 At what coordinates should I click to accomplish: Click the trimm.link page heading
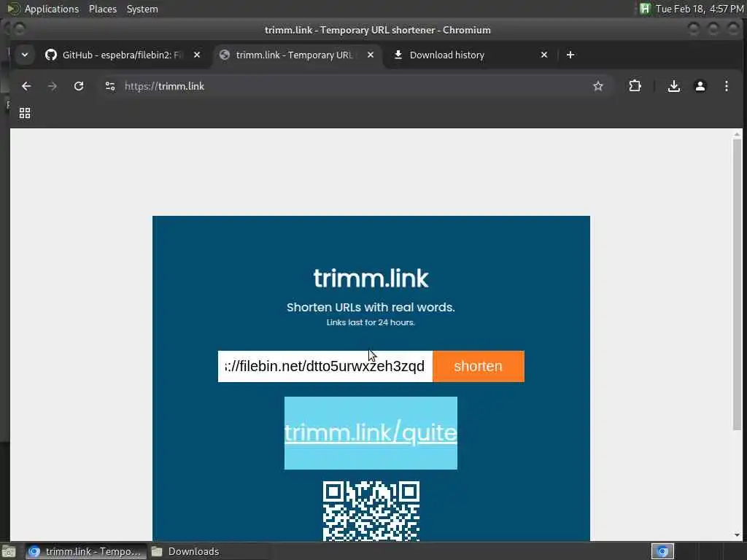click(x=371, y=278)
